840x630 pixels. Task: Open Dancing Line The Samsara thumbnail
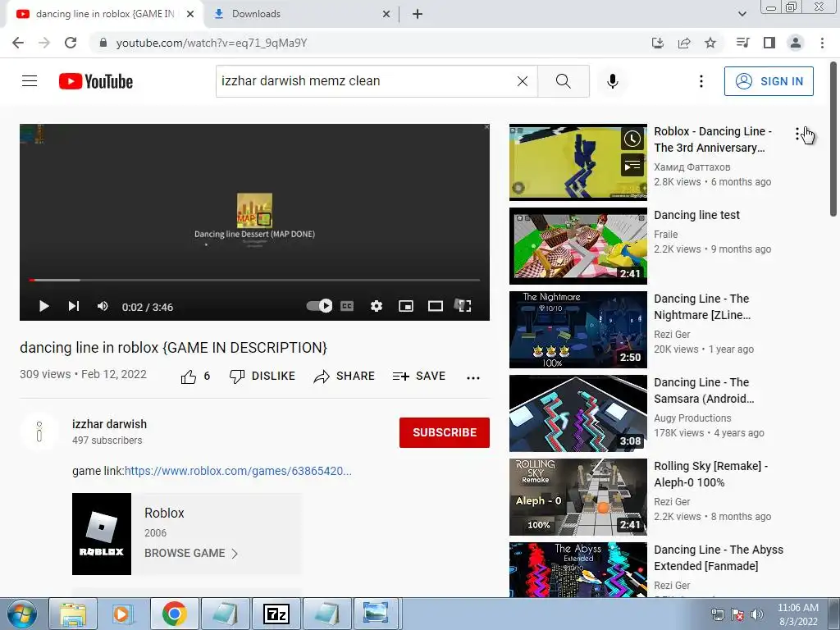[578, 413]
